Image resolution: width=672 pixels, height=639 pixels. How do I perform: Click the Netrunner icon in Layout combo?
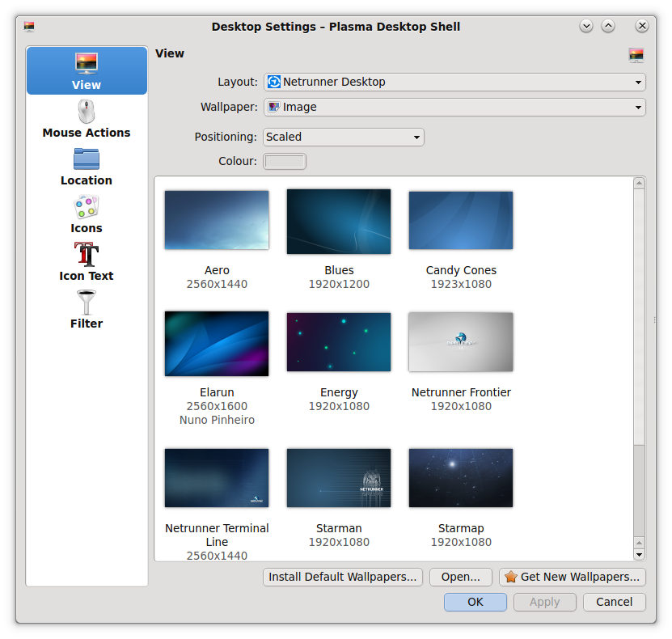[274, 82]
